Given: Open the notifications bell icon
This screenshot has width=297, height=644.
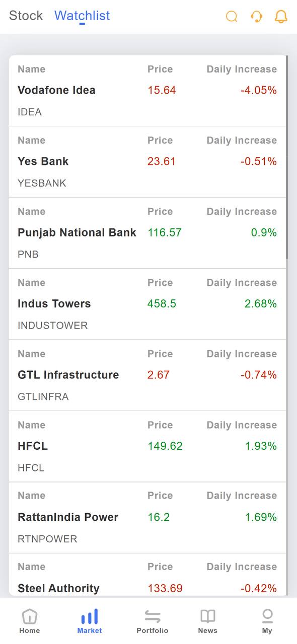Looking at the screenshot, I should [x=281, y=17].
